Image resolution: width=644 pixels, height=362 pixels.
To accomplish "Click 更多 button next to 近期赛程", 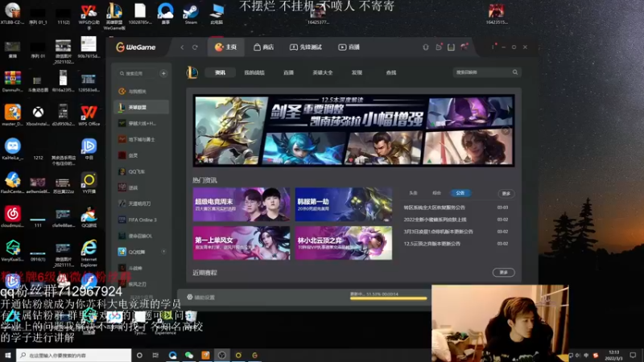I will (x=504, y=273).
